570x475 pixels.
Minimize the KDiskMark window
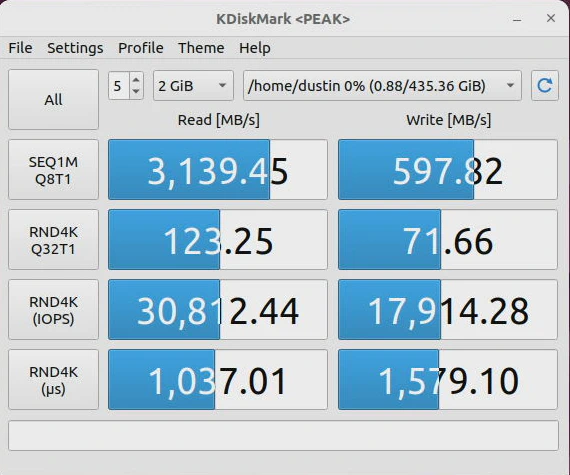click(x=517, y=19)
